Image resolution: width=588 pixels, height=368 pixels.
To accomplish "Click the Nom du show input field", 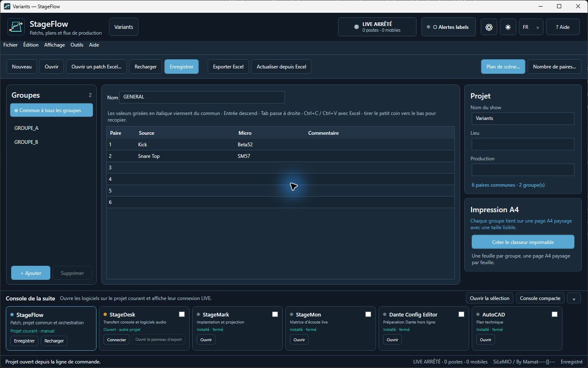I will pyautogui.click(x=523, y=118).
